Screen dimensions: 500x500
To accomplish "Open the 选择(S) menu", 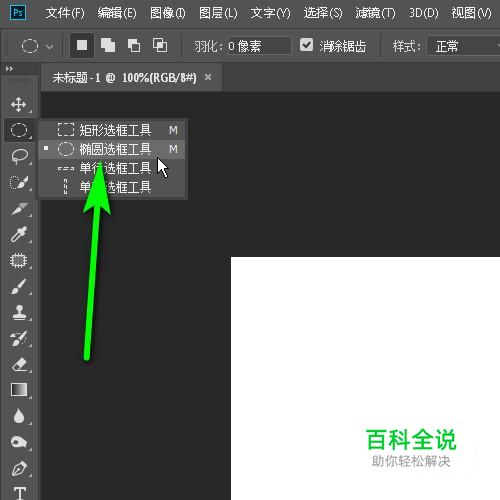I will 323,13.
